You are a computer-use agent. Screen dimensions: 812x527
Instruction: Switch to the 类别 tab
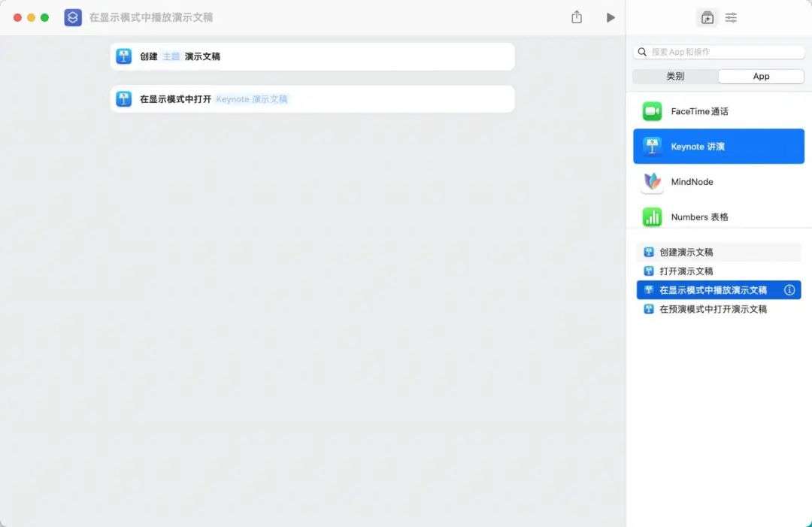point(675,76)
